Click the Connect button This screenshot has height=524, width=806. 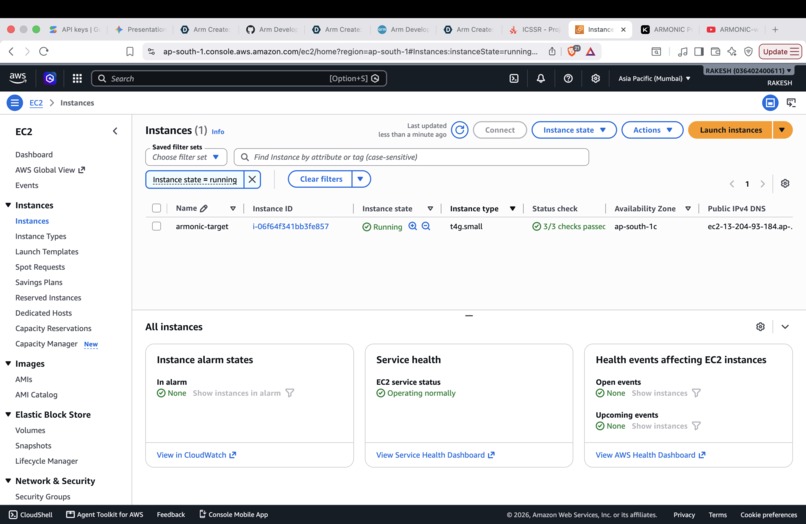500,130
